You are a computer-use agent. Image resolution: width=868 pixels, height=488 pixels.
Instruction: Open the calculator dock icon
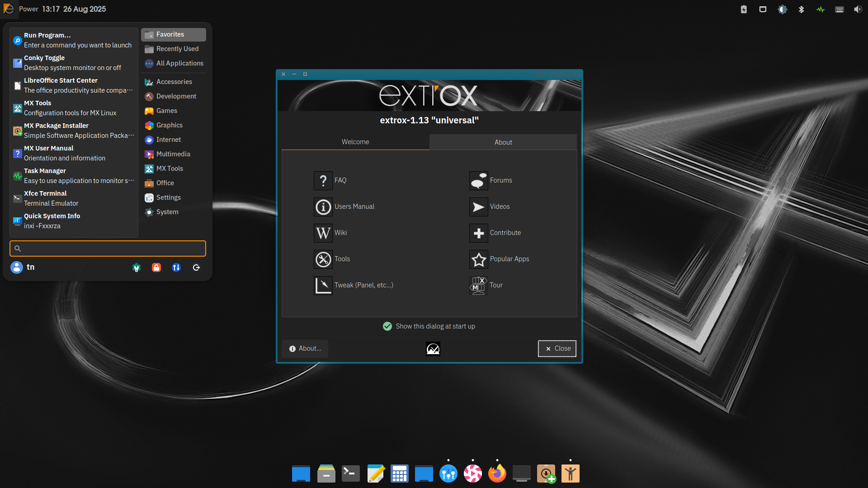coord(400,474)
